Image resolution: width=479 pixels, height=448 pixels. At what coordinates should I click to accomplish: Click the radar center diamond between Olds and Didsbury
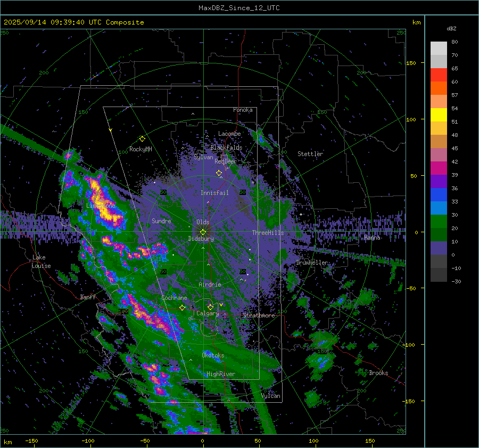tap(203, 232)
